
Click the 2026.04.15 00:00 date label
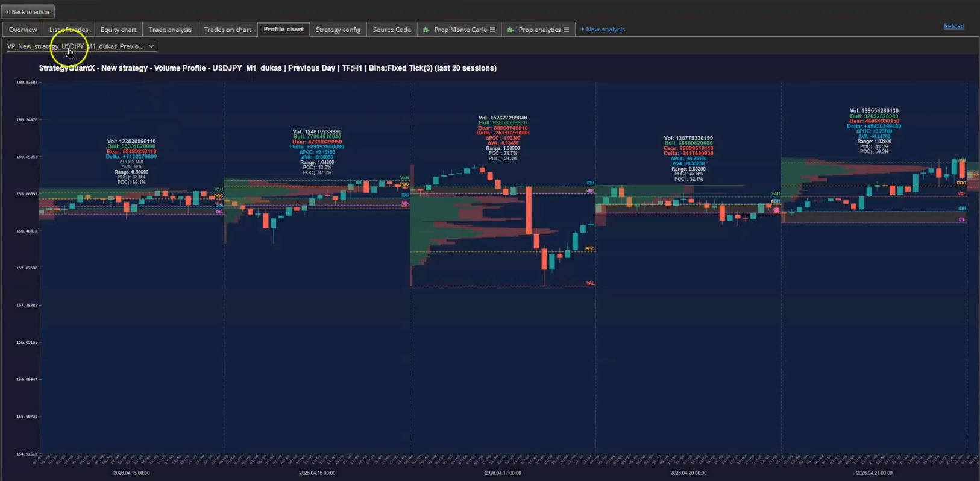tap(131, 473)
